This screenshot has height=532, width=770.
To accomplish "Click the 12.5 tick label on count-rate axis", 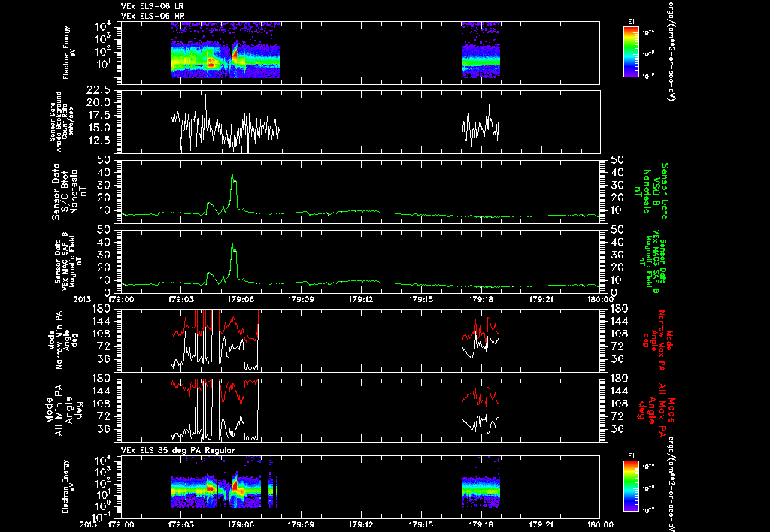I will coord(99,141).
